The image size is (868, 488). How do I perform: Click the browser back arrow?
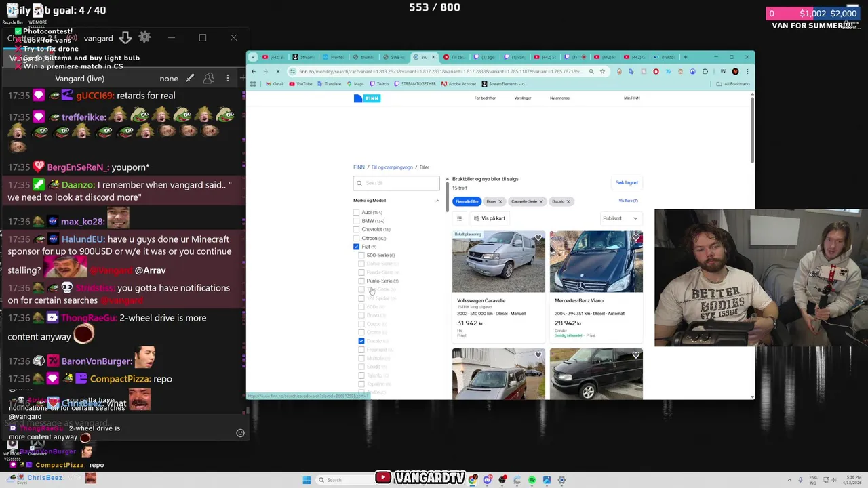point(254,71)
